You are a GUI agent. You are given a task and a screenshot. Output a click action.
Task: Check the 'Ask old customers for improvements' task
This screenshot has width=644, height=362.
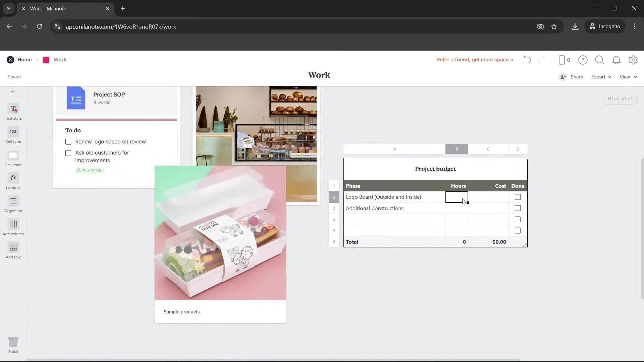coord(68,153)
